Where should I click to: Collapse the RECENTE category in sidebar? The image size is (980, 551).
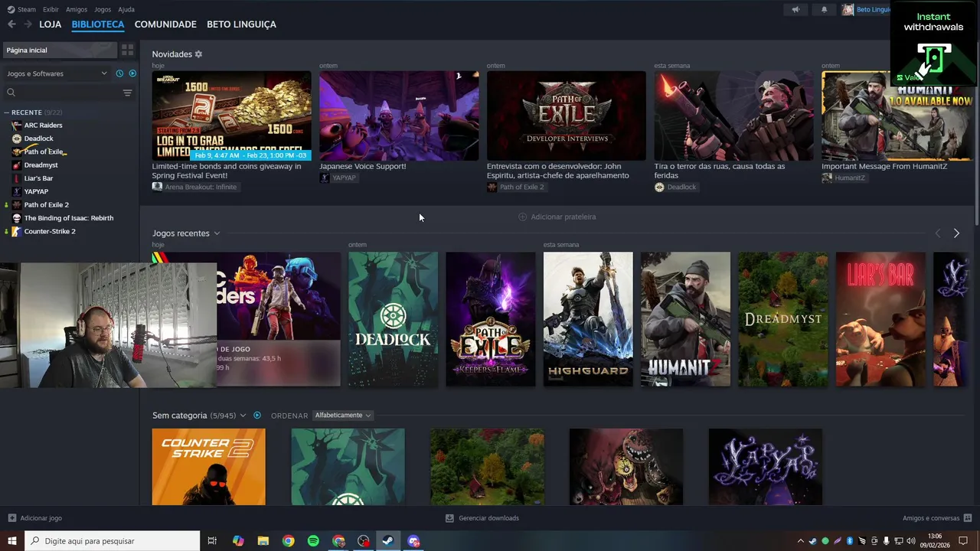click(x=6, y=112)
